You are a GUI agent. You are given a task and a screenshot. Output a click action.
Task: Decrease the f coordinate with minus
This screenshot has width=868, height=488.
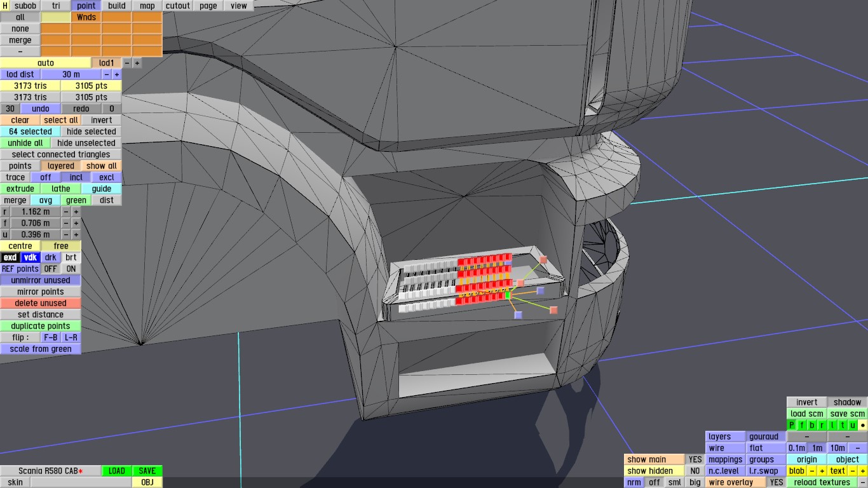[66, 223]
